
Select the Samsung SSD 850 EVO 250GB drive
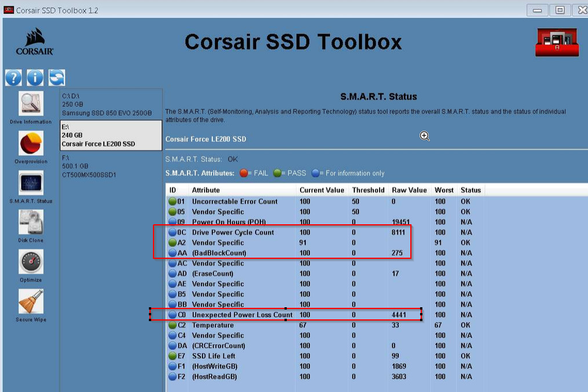coord(111,104)
